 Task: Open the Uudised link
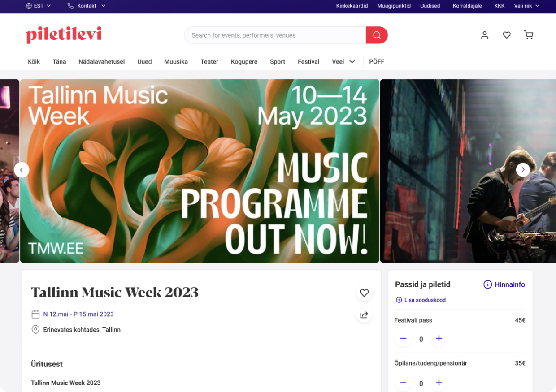430,6
